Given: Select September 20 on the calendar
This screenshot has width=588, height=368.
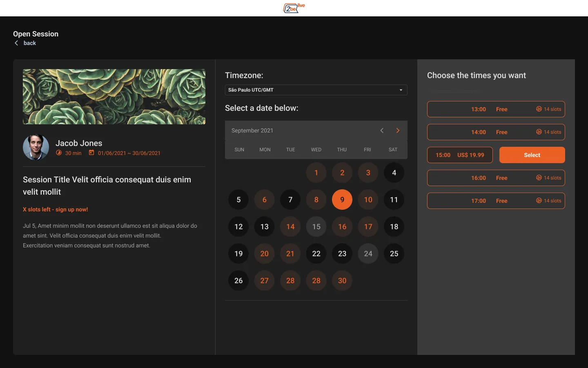Looking at the screenshot, I should 264,254.
